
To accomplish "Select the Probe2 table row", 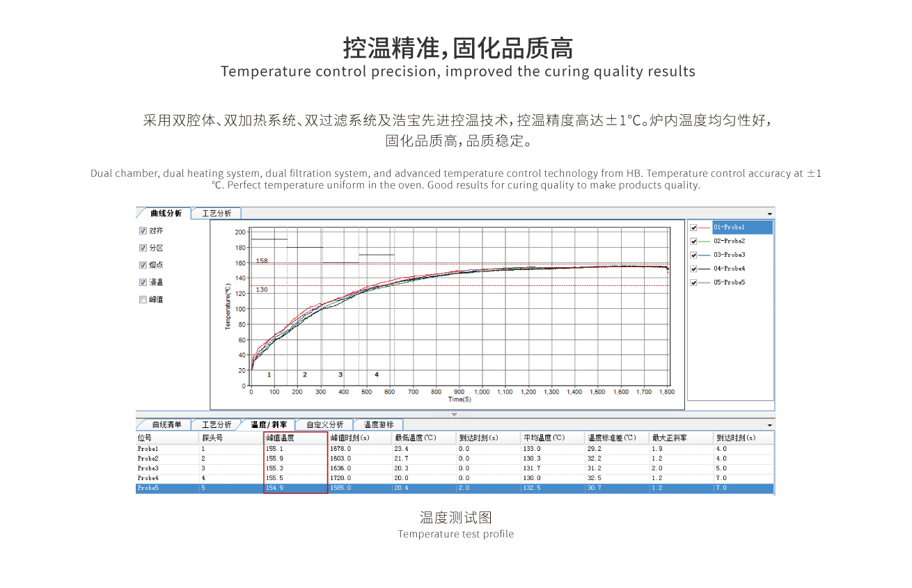I will click(455, 459).
